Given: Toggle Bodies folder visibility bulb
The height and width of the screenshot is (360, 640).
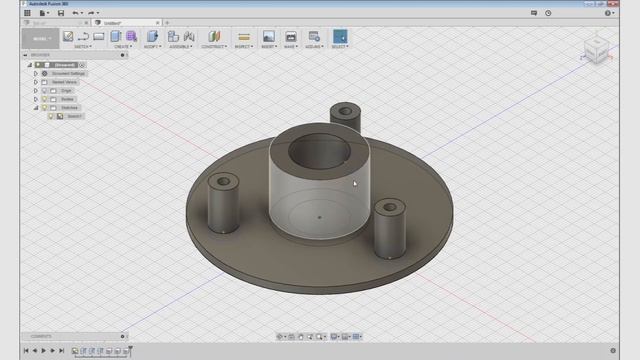Looking at the screenshot, I should 44,99.
